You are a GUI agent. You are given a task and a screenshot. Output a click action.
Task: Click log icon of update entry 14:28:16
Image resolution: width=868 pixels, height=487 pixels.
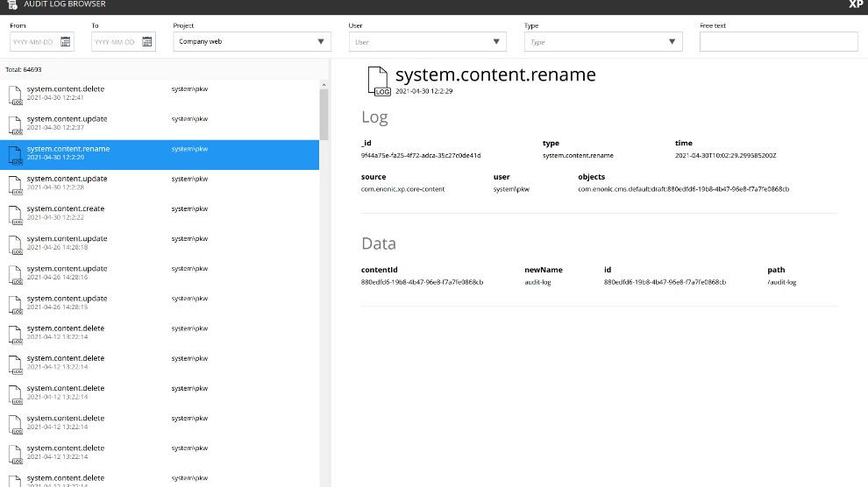16,274
